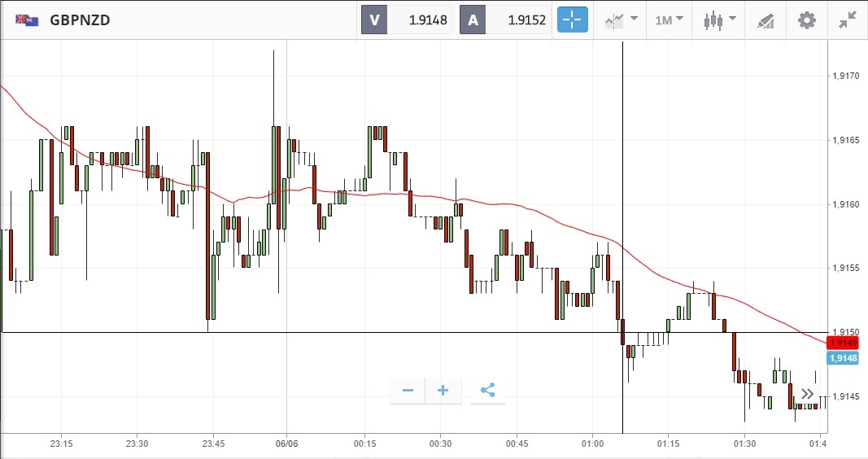
Task: Open chart settings gear
Action: (806, 20)
